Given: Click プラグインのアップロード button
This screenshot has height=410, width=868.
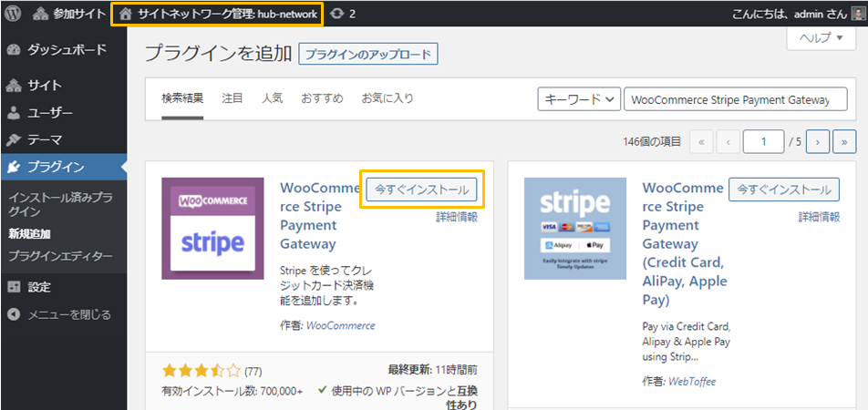Looking at the screenshot, I should [368, 55].
